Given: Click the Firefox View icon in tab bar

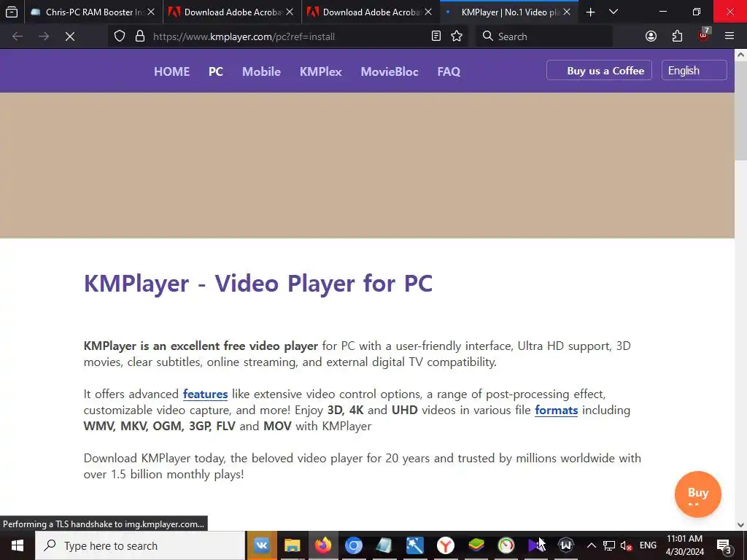Looking at the screenshot, I should (x=12, y=12).
